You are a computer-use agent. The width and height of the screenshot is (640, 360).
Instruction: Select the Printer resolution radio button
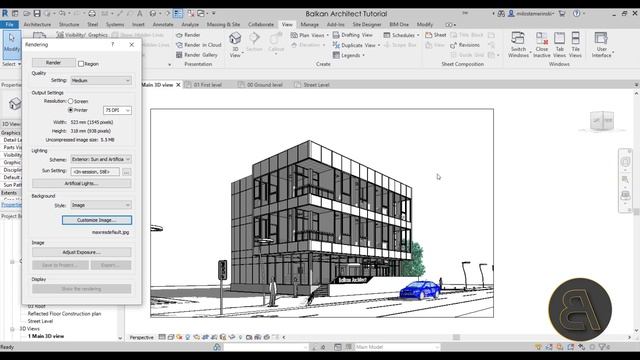[71, 110]
